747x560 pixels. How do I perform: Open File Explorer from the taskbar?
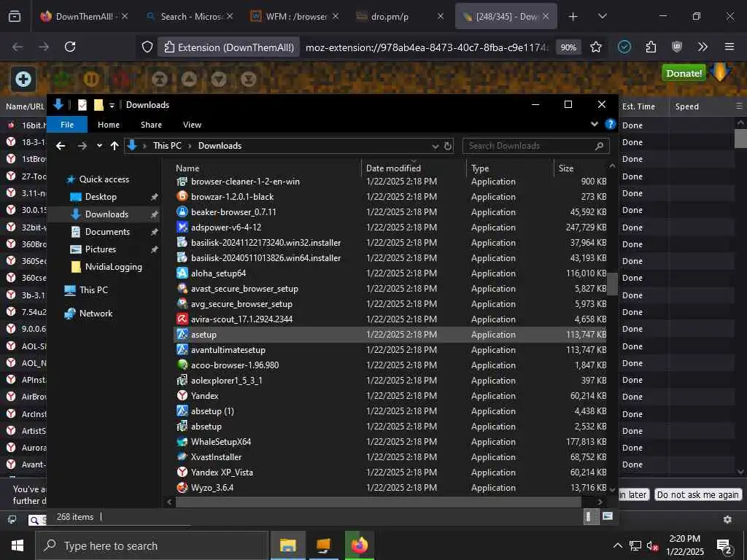click(287, 545)
